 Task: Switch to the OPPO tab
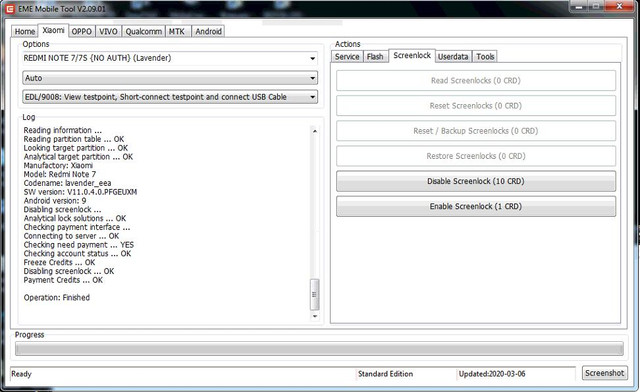[x=82, y=31]
